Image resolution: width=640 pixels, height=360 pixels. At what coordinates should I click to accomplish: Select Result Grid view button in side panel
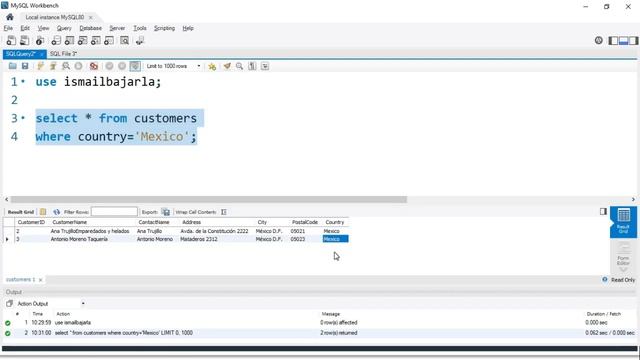[x=623, y=221]
